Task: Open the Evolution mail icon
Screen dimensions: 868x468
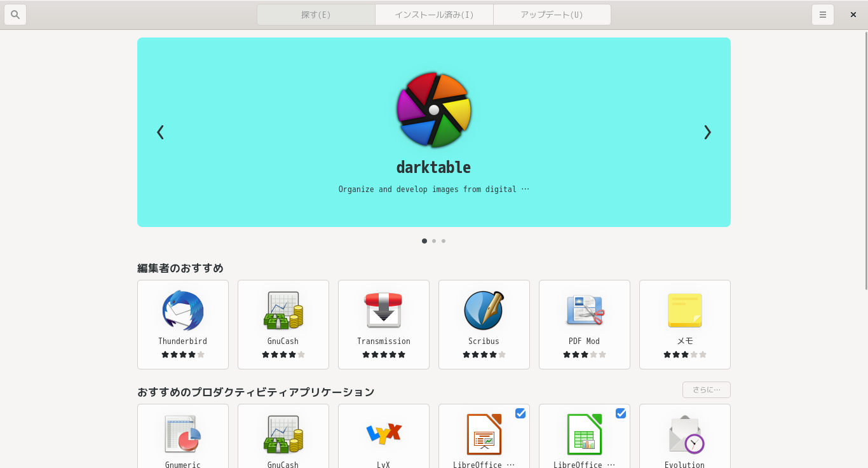Action: [686, 434]
